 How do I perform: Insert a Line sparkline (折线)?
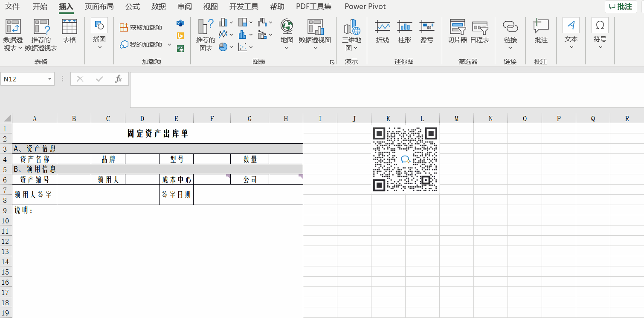click(383, 31)
